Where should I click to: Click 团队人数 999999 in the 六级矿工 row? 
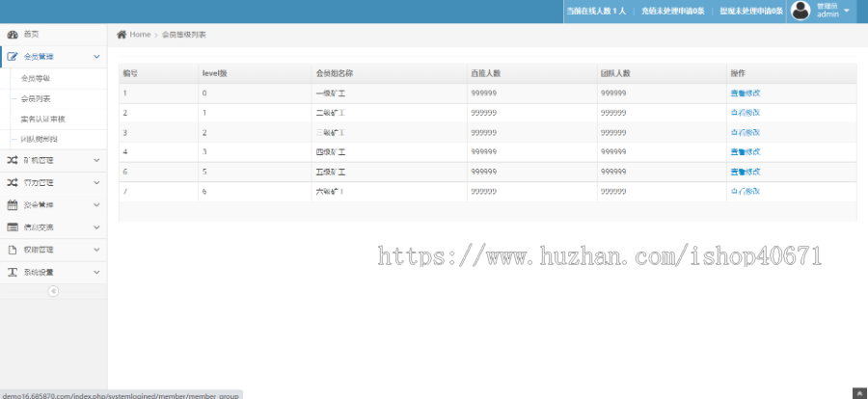pos(613,192)
